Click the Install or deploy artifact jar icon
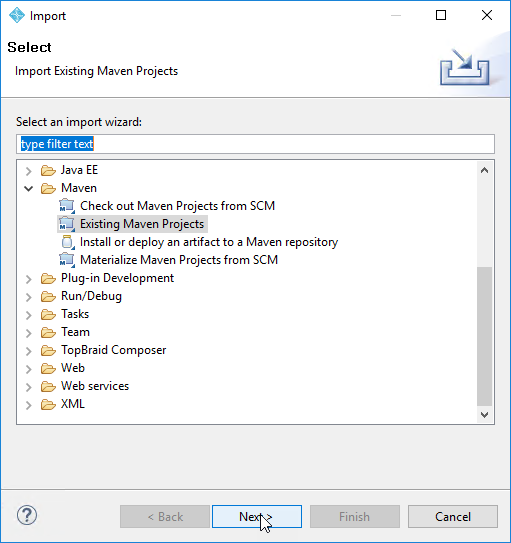Image resolution: width=511 pixels, height=543 pixels. pyautogui.click(x=68, y=242)
